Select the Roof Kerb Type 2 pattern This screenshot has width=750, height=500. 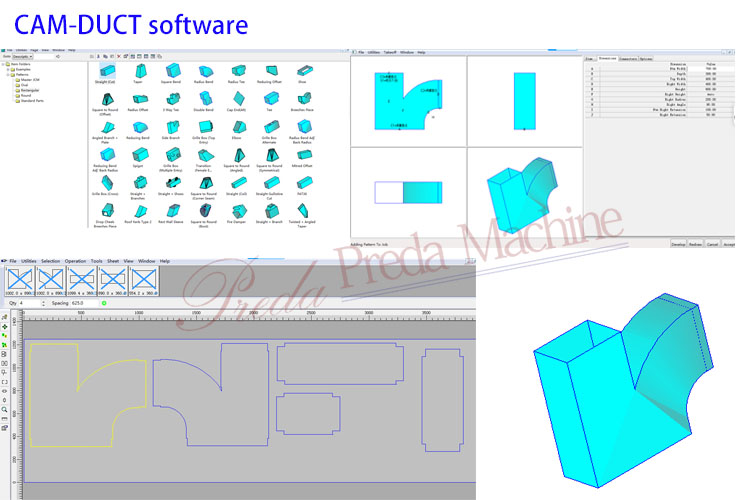(140, 211)
